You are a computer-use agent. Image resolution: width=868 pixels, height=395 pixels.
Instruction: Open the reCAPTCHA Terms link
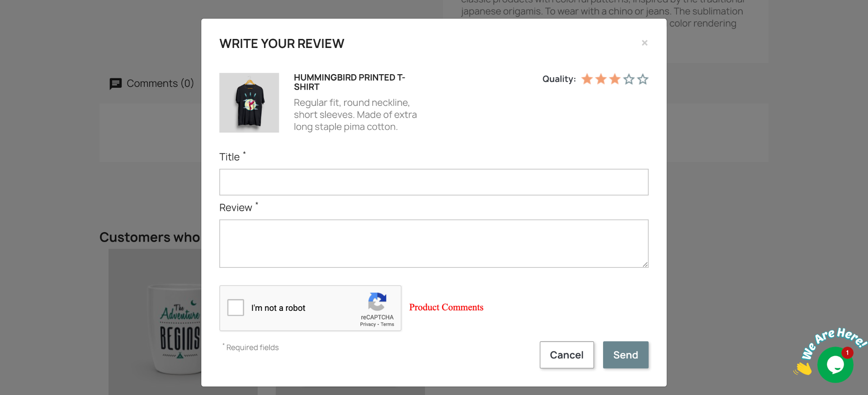(x=387, y=324)
